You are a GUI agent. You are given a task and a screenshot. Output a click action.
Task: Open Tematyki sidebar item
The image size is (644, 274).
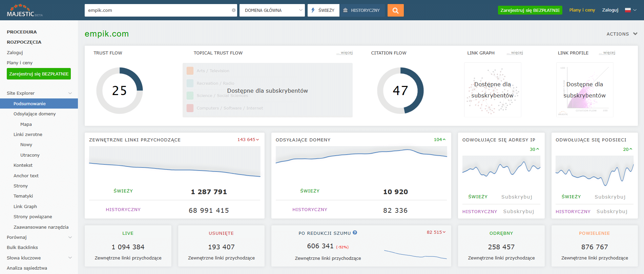(x=23, y=196)
